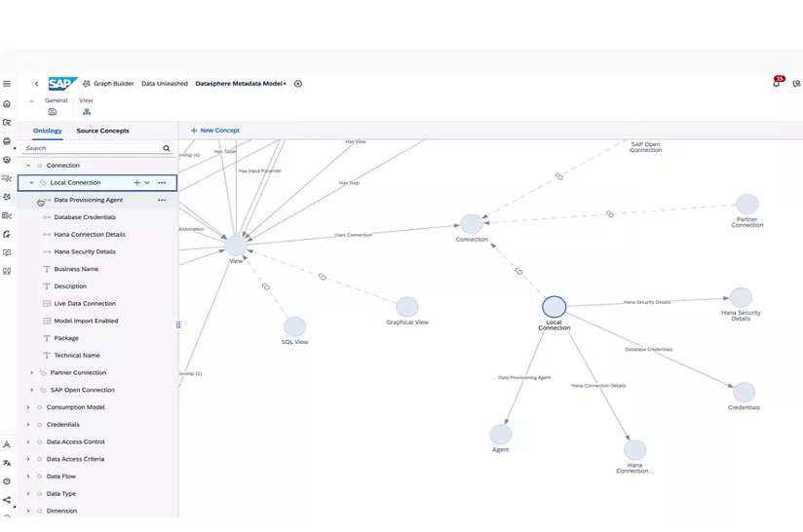Screen dimensions: 803x532
Task: Collapse the Local Connection tree node
Action: coord(32,183)
